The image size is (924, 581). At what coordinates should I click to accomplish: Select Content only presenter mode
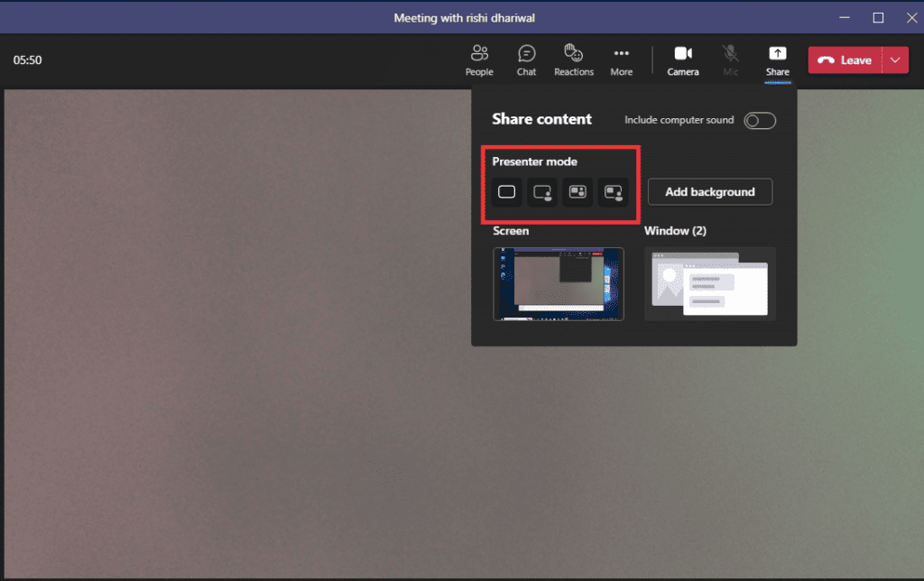click(506, 191)
